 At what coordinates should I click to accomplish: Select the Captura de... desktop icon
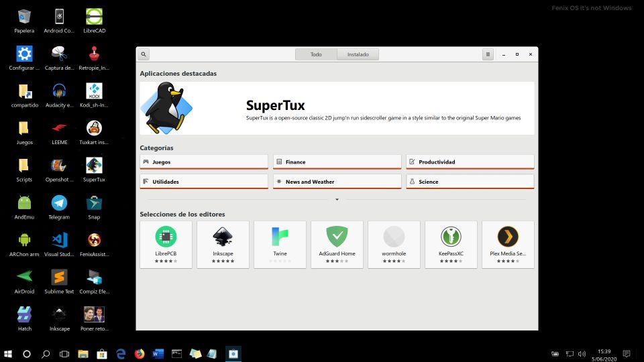(x=59, y=58)
